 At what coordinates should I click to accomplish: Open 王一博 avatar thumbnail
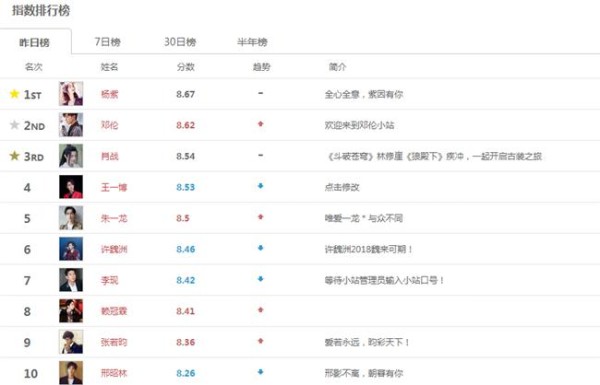coord(71,187)
